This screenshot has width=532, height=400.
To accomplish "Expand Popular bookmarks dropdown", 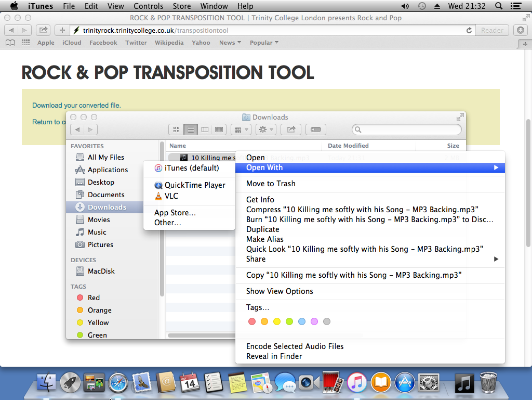I will 264,43.
